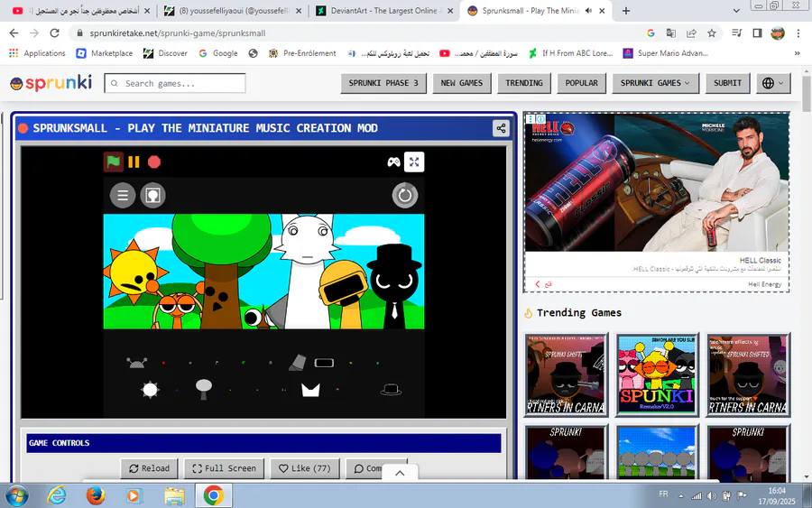The image size is (812, 508).
Task: Reload the page with the refresh icon
Action: (54, 33)
